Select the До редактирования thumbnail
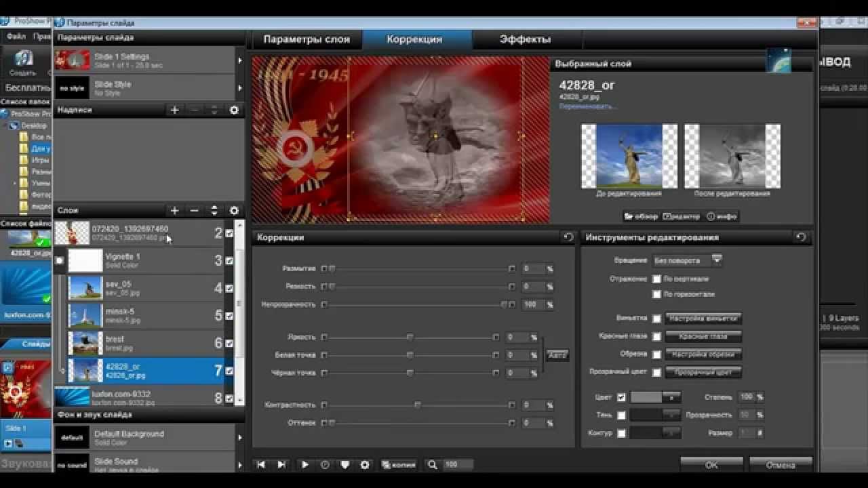Screen dimensions: 868x488 point(629,156)
